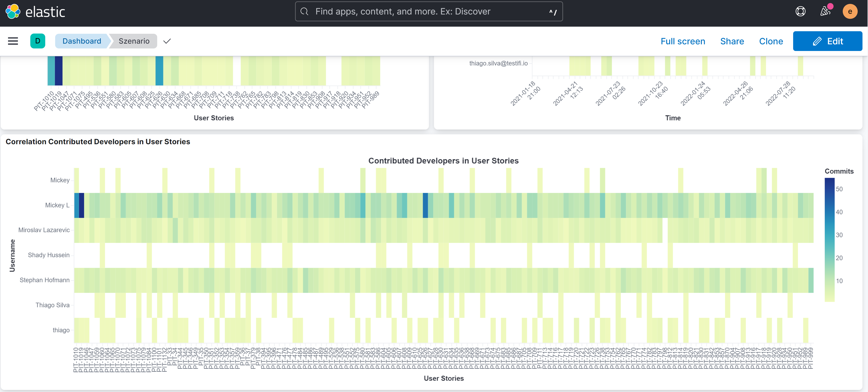Click the panel title Correlation Contributed Developers

click(98, 141)
